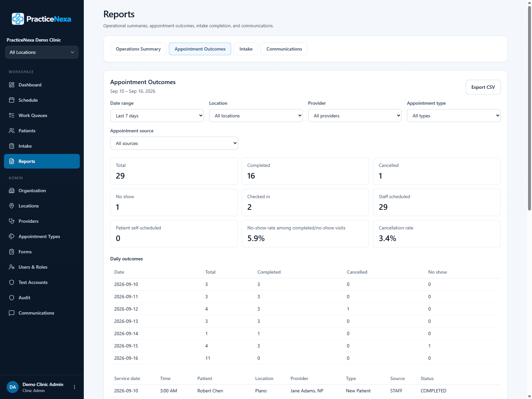Expand the All Locations sidebar selector
532x399 pixels.
pyautogui.click(x=42, y=52)
